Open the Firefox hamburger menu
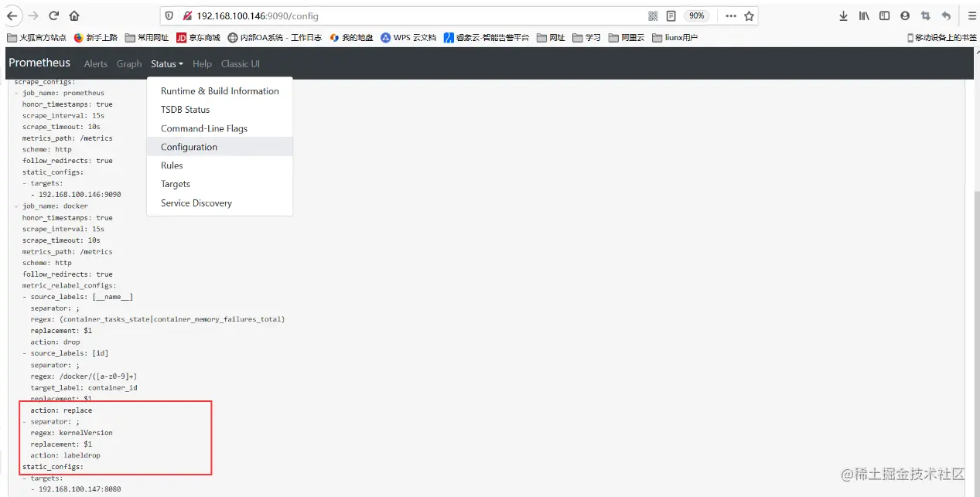980x497 pixels. [x=971, y=15]
